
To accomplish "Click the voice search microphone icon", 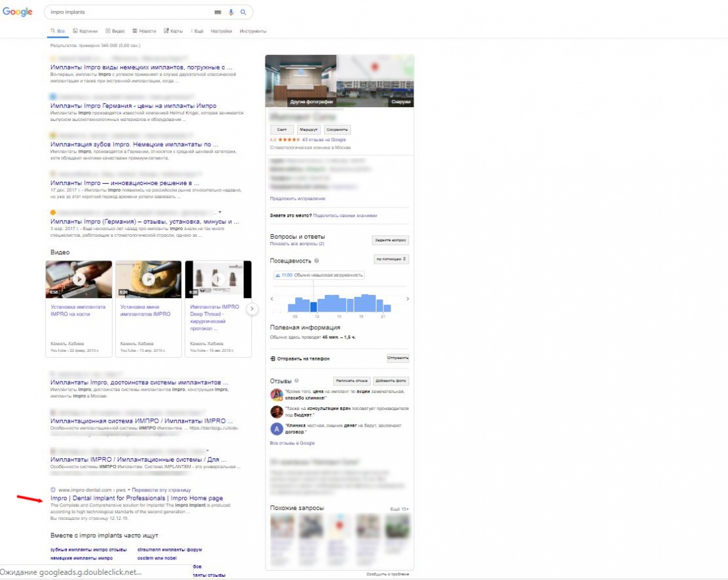I will pos(231,12).
